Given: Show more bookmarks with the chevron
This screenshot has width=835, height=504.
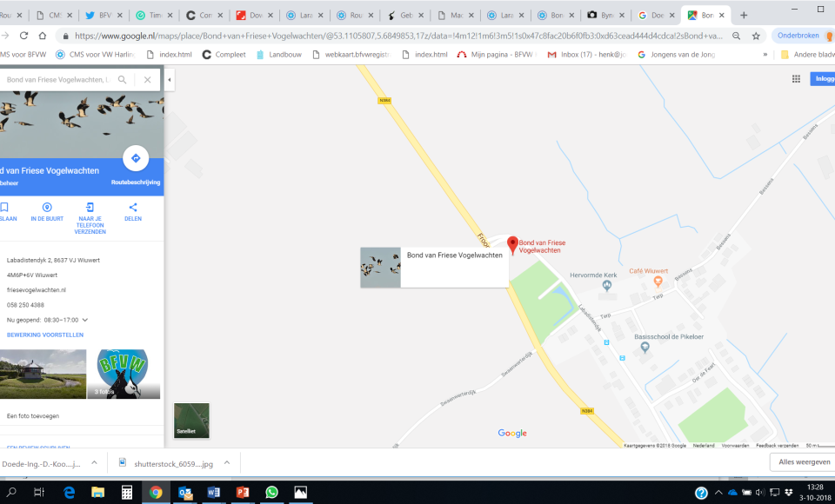Looking at the screenshot, I should pyautogui.click(x=765, y=54).
